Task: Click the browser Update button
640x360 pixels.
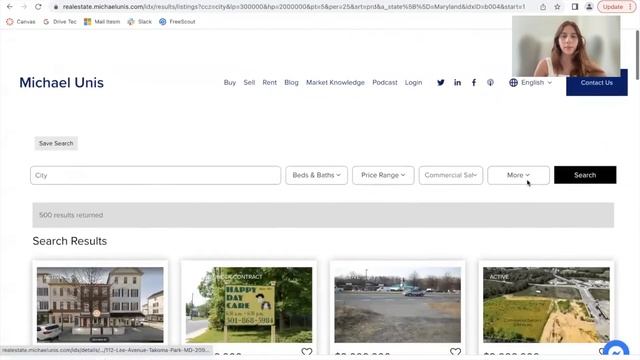Action: 613,7
